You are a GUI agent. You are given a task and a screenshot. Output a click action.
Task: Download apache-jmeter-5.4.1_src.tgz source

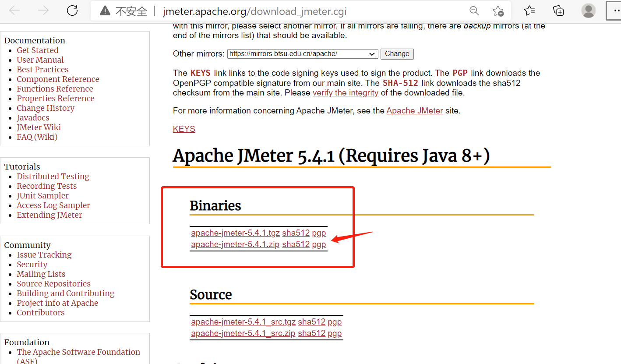(x=243, y=322)
